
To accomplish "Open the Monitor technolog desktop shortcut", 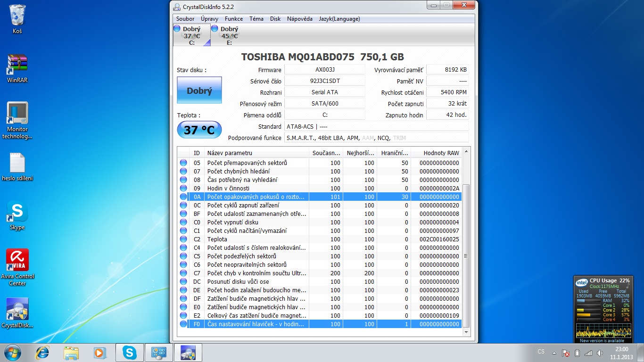I will pyautogui.click(x=17, y=121).
